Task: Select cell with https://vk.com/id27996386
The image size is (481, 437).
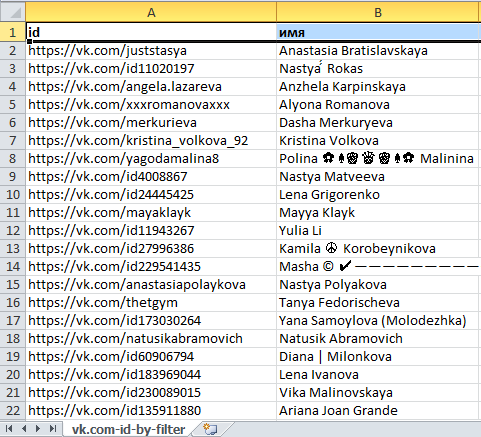Action: 151,249
